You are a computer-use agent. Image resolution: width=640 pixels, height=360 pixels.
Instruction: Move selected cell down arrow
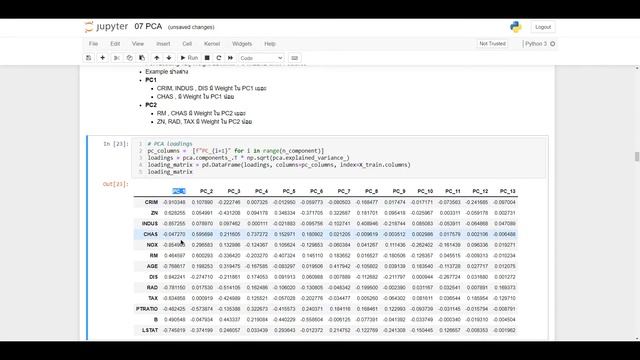pos(169,58)
